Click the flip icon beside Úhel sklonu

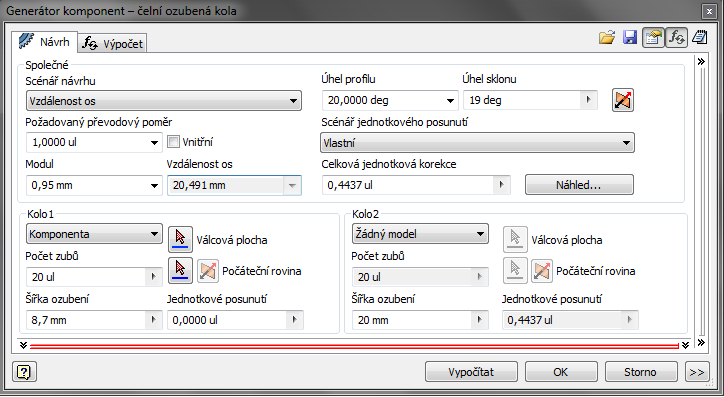point(622,100)
